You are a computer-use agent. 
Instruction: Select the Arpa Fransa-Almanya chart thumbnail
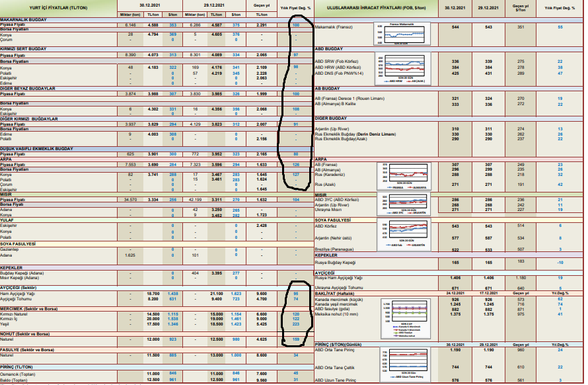[x=404, y=176]
